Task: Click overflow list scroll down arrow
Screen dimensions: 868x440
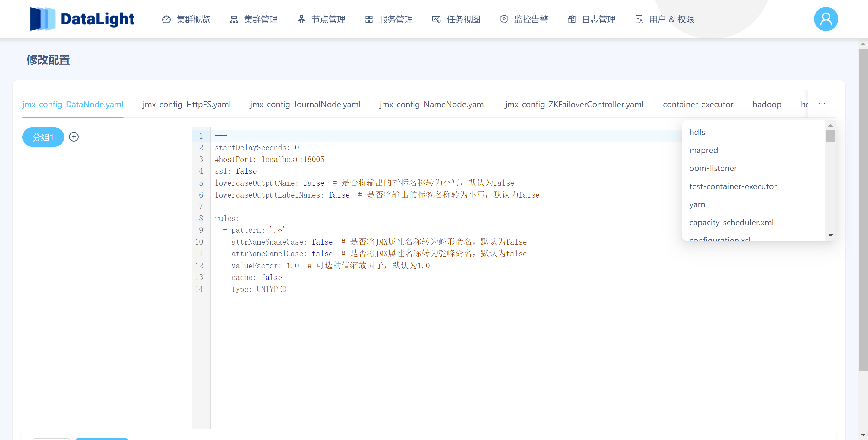Action: [x=830, y=235]
